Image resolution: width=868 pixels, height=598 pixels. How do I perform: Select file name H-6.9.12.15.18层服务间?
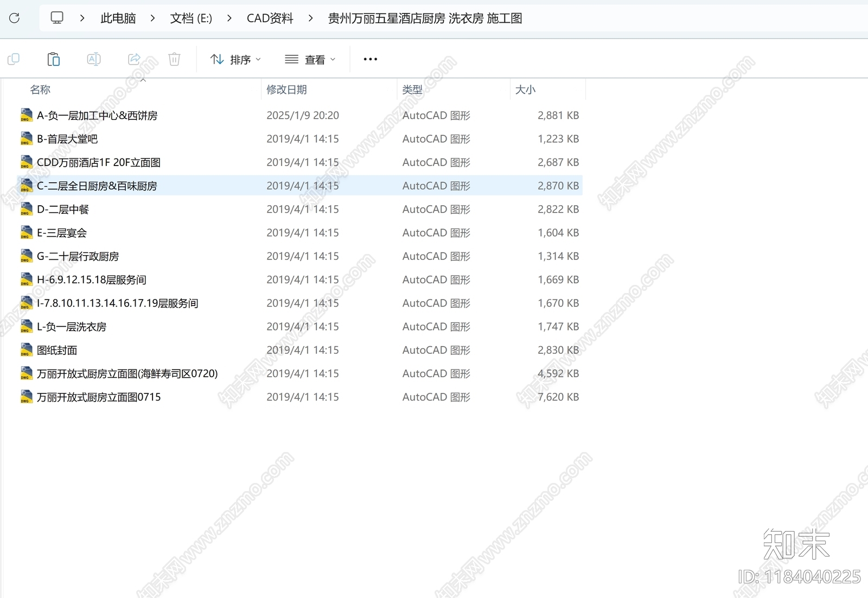pyautogui.click(x=92, y=279)
